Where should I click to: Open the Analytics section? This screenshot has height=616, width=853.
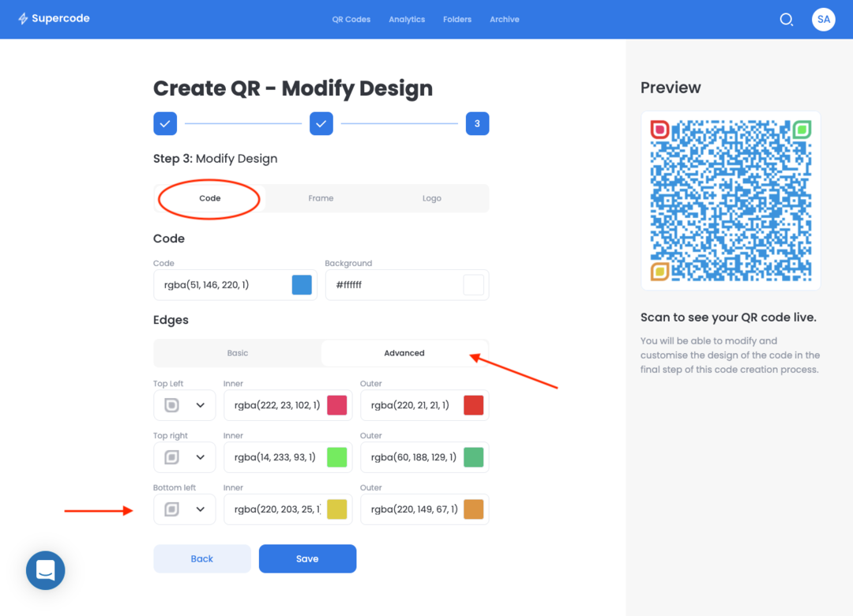pos(406,19)
